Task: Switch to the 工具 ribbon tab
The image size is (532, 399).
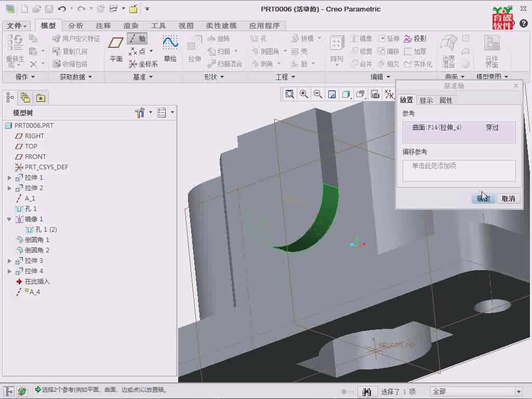Action: [x=158, y=25]
